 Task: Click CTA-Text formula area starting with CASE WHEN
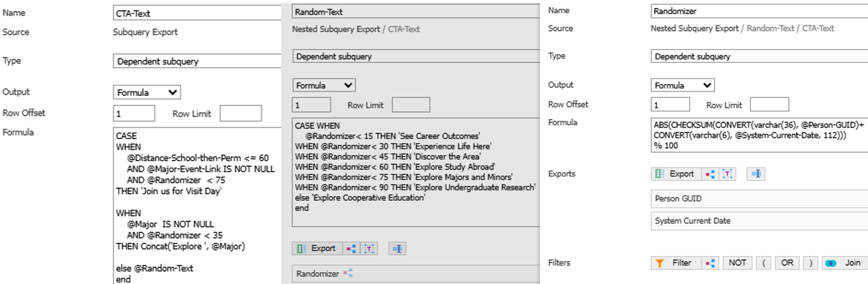[197, 206]
